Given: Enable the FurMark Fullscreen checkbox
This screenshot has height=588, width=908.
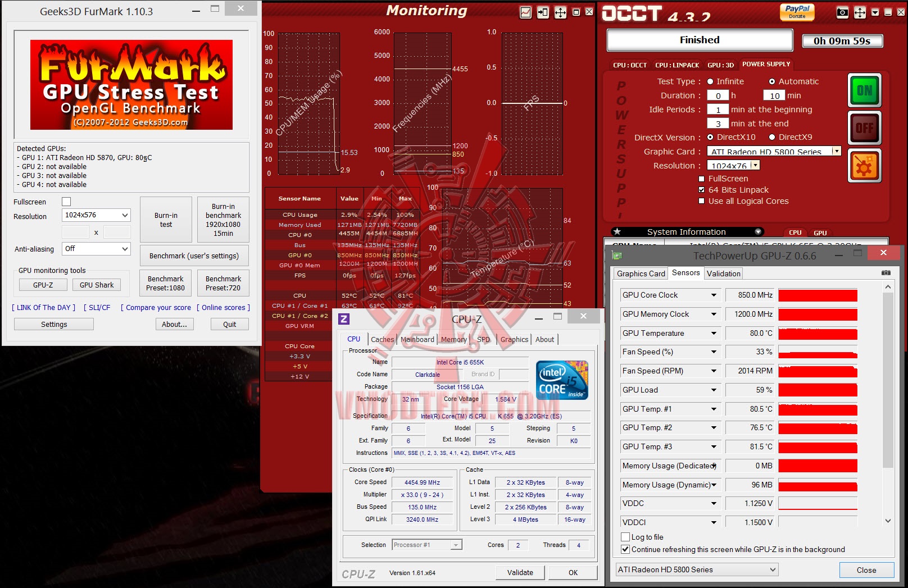Looking at the screenshot, I should click(66, 202).
